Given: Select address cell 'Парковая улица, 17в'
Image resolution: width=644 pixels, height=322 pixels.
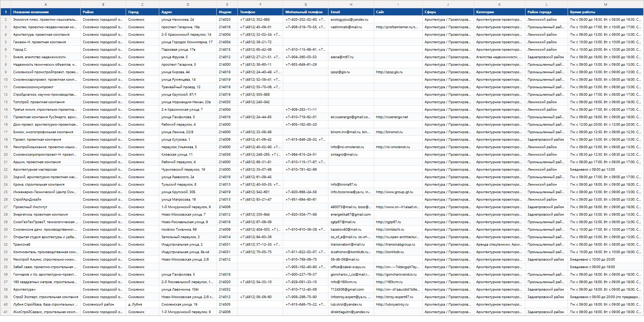Looking at the screenshot, I should point(188,49).
